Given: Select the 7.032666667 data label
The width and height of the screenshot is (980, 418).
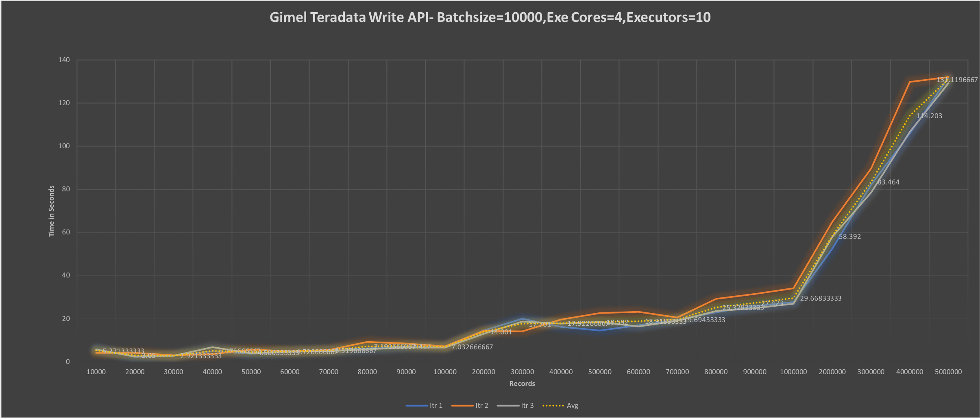Looking at the screenshot, I should click(472, 347).
